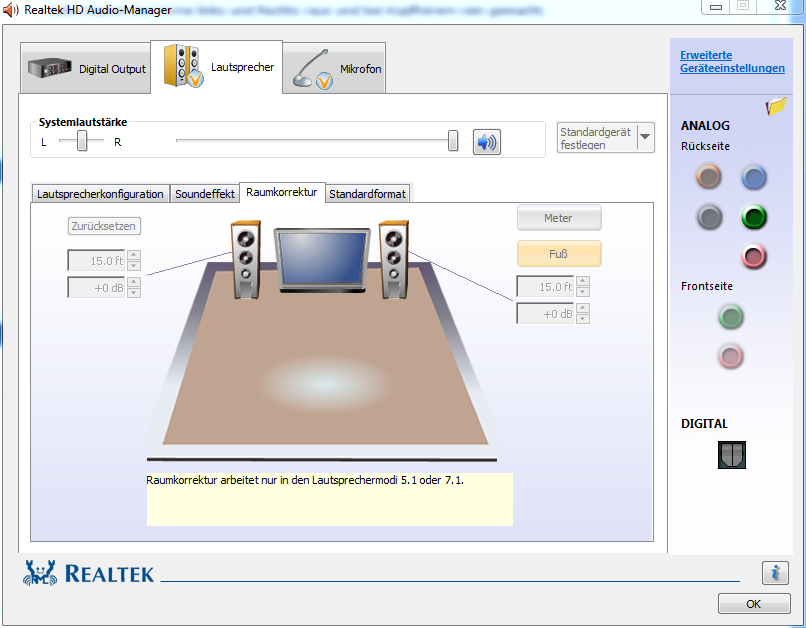Click the grey rear panel audio jack
The height and width of the screenshot is (628, 806).
(x=709, y=216)
